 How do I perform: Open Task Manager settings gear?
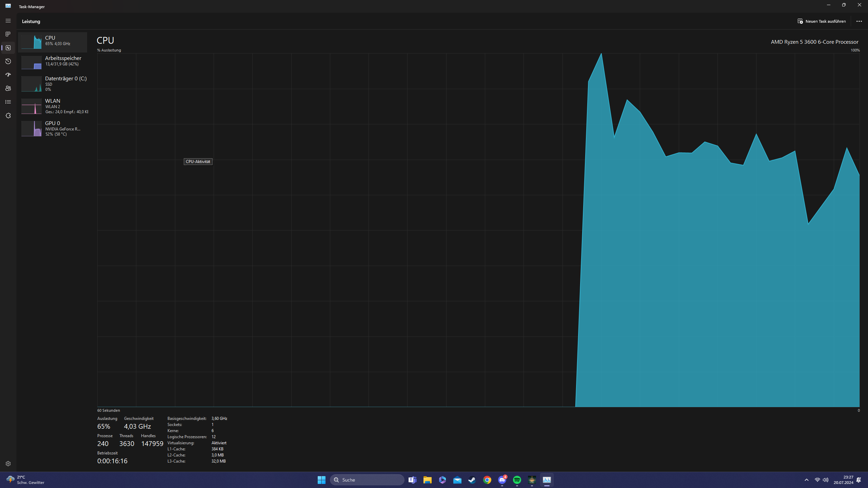(8, 464)
